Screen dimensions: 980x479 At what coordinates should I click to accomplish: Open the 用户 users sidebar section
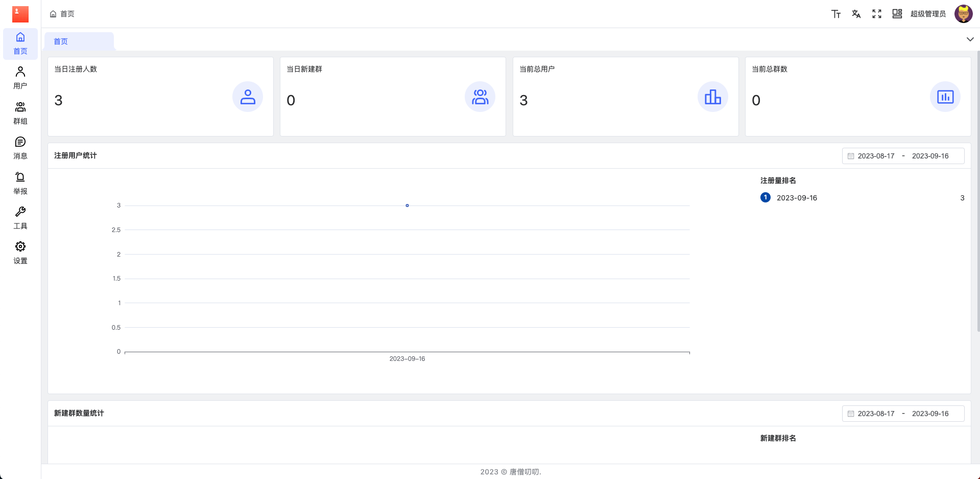tap(20, 78)
